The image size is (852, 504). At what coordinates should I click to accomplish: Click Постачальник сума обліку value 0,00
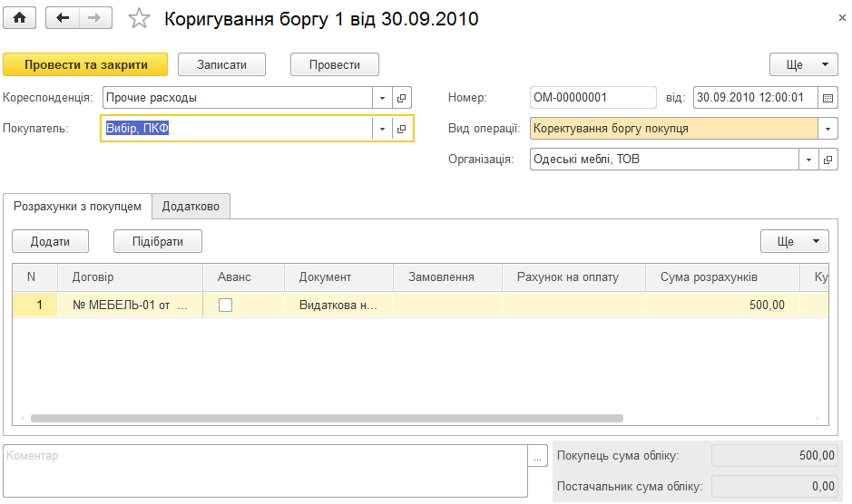[775, 487]
